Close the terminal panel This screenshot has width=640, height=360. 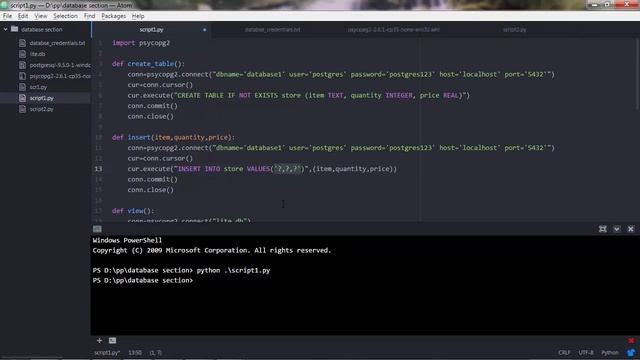tap(631, 229)
